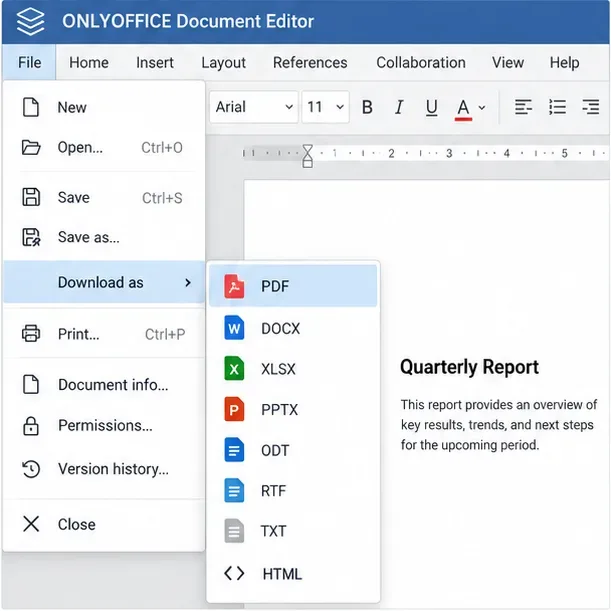This screenshot has height=611, width=611.
Task: Click the Ctrl+O shortcut label
Action: click(x=162, y=148)
